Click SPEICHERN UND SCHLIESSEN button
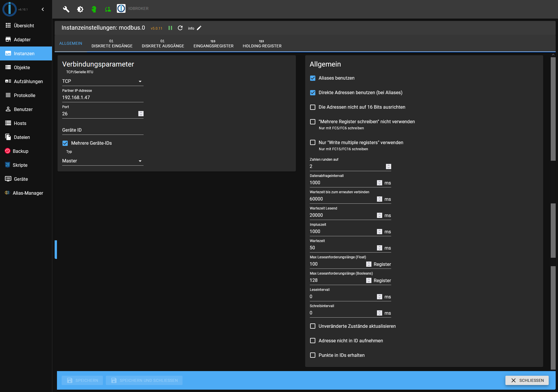The height and width of the screenshot is (392, 558). click(144, 380)
